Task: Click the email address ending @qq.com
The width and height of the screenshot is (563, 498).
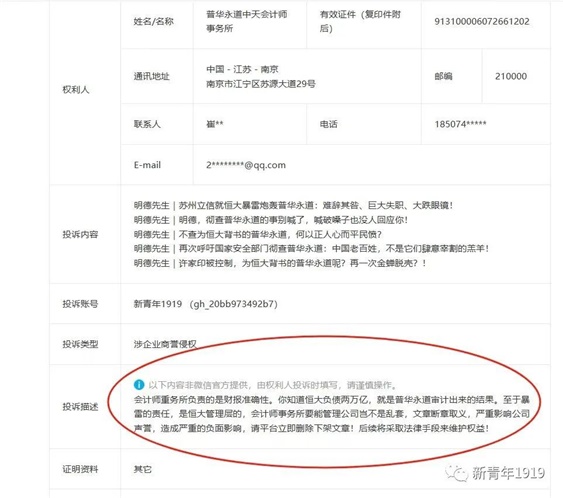Action: [x=246, y=165]
